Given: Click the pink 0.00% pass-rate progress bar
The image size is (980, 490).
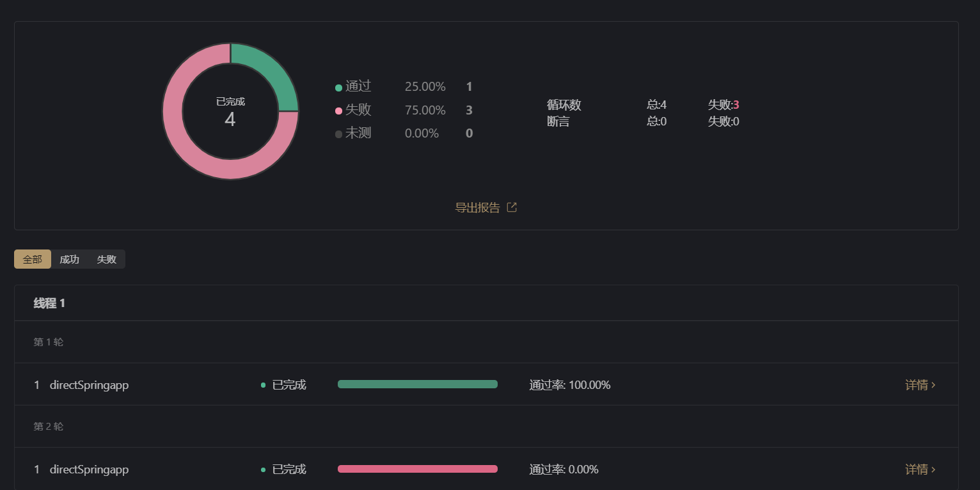Looking at the screenshot, I should (x=417, y=469).
